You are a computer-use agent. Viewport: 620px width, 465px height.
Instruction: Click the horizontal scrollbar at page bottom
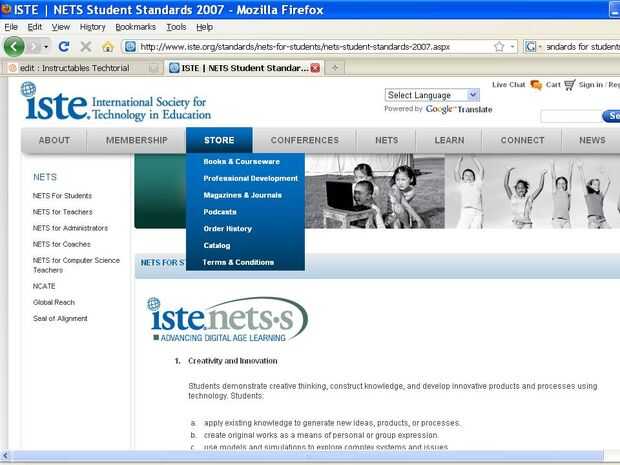[x=306, y=456]
